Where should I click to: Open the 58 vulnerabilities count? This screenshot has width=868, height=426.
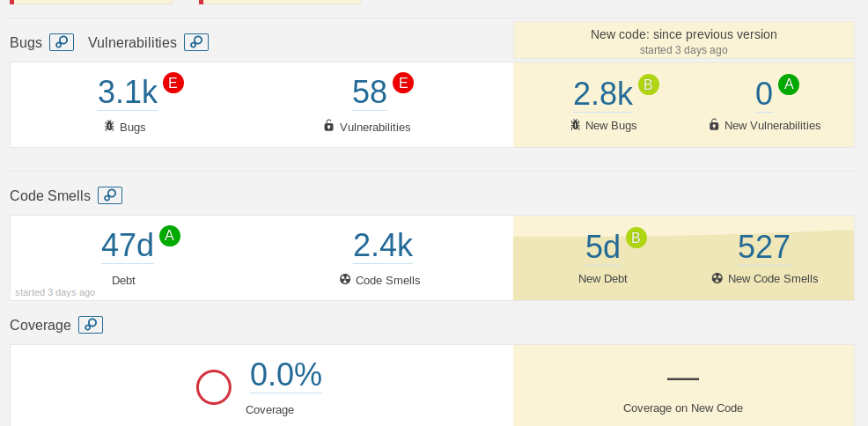370,92
